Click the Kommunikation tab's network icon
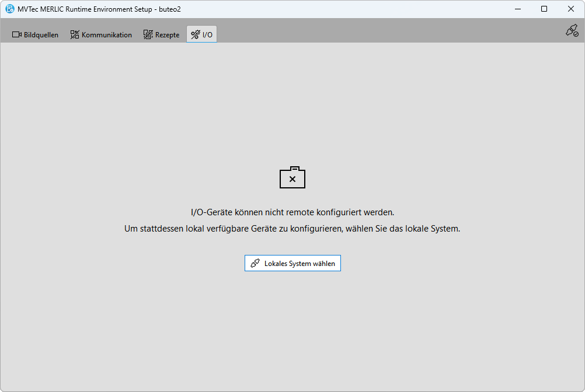The width and height of the screenshot is (585, 392). tap(75, 34)
